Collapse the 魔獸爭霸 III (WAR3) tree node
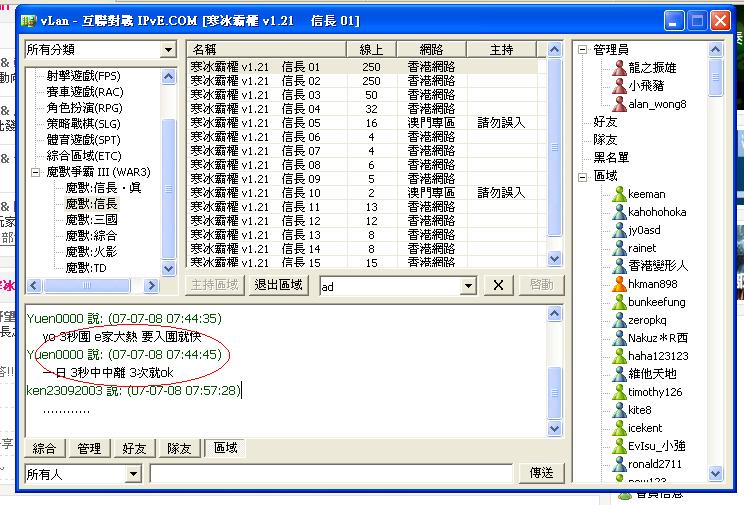This screenshot has width=744, height=505. [x=36, y=172]
